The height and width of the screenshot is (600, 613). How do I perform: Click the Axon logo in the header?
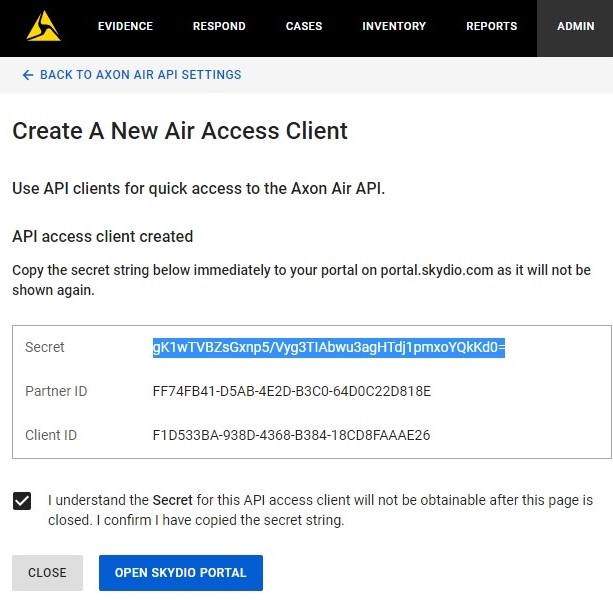coord(43,27)
